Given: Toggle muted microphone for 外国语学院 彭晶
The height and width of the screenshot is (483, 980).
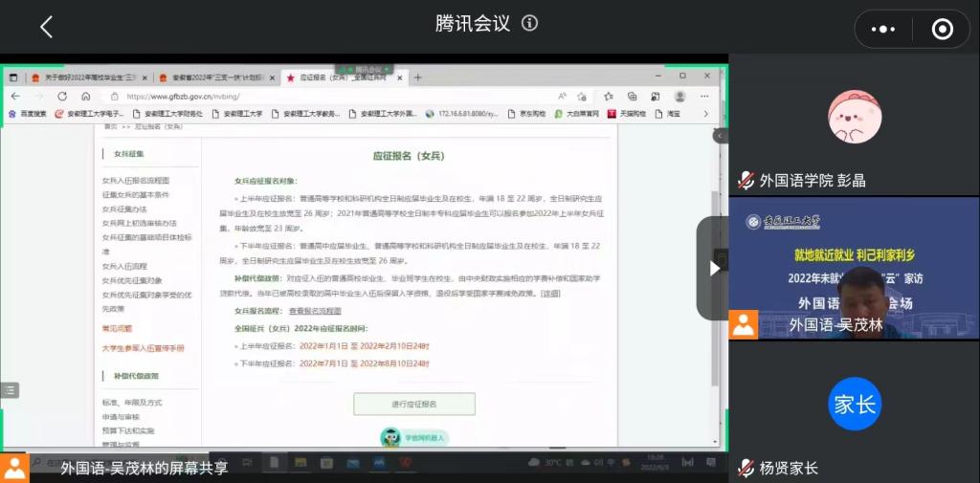Looking at the screenshot, I should click(x=746, y=181).
